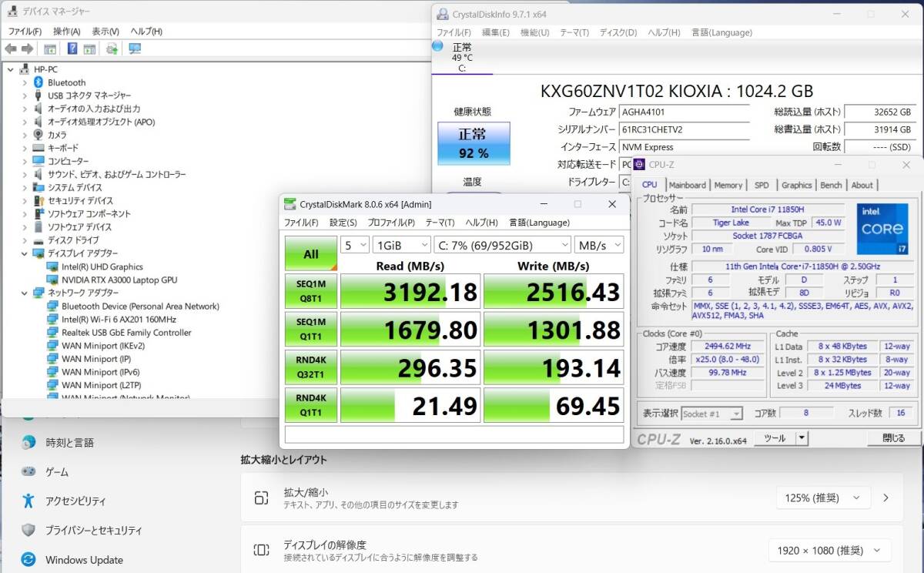Click the blue disk status circle in CrystalDiskInfo
The height and width of the screenshot is (573, 924).
(x=438, y=47)
